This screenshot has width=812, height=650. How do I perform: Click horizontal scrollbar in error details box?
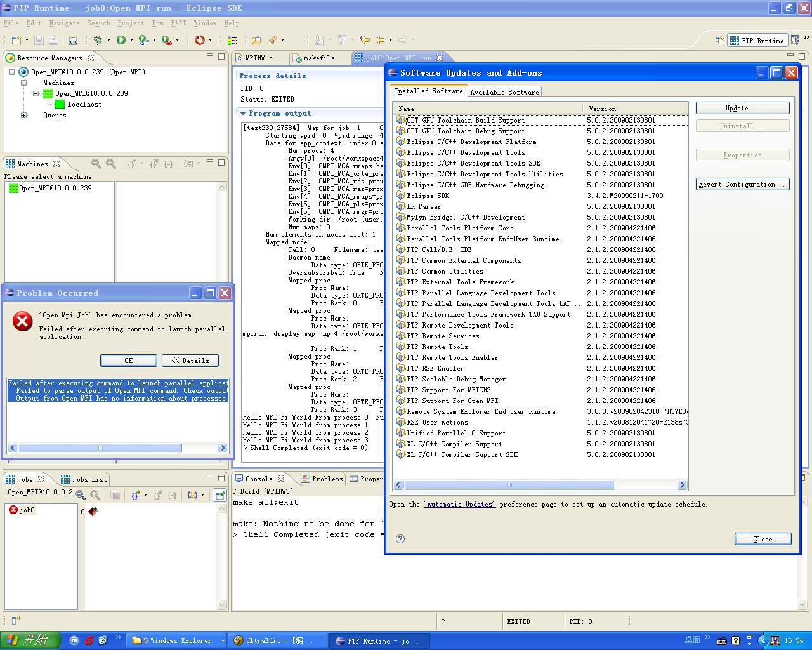coord(100,448)
